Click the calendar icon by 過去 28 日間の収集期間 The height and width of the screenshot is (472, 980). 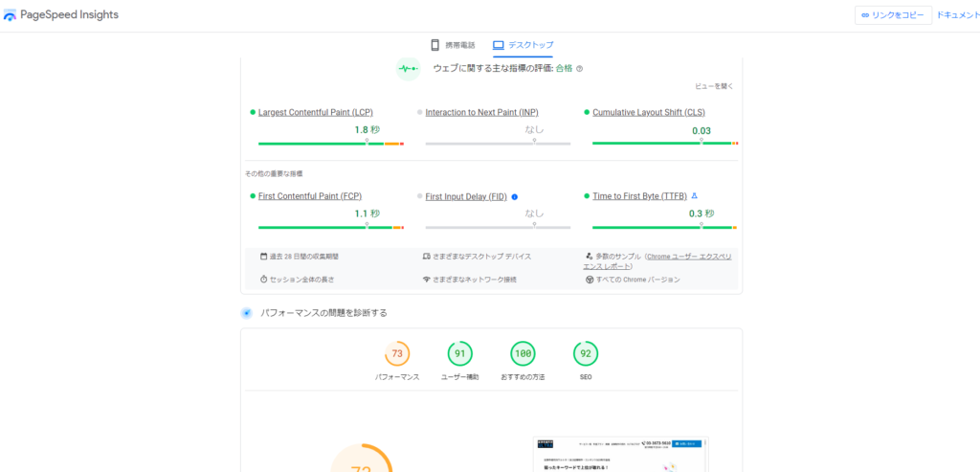point(264,257)
